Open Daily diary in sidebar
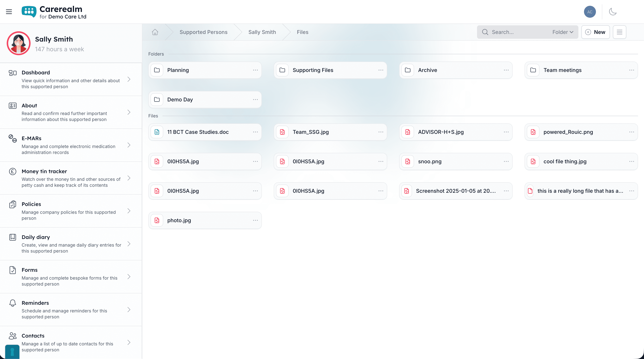 pos(71,244)
